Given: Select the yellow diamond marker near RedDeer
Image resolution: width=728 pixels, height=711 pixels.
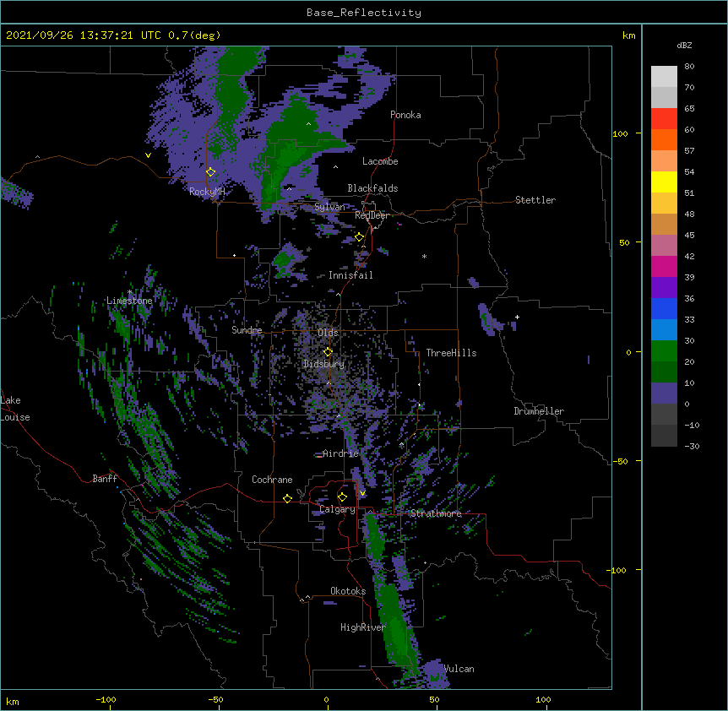Looking at the screenshot, I should point(360,237).
